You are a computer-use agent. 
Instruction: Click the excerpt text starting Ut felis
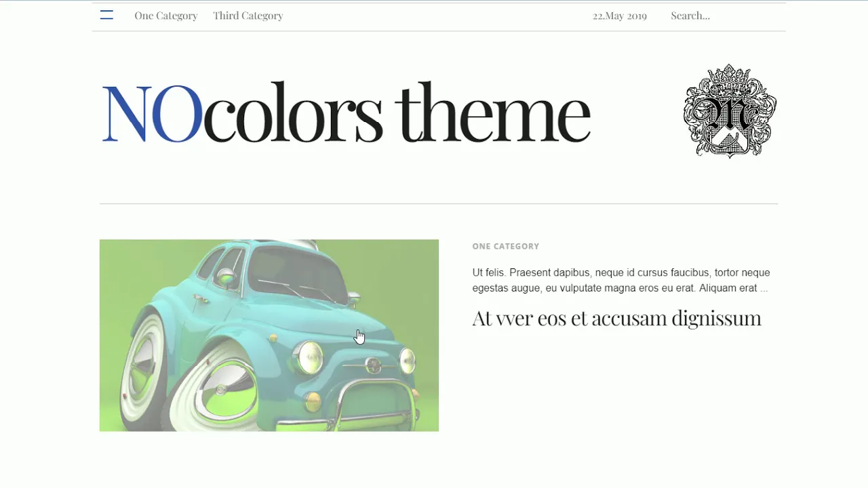click(621, 280)
